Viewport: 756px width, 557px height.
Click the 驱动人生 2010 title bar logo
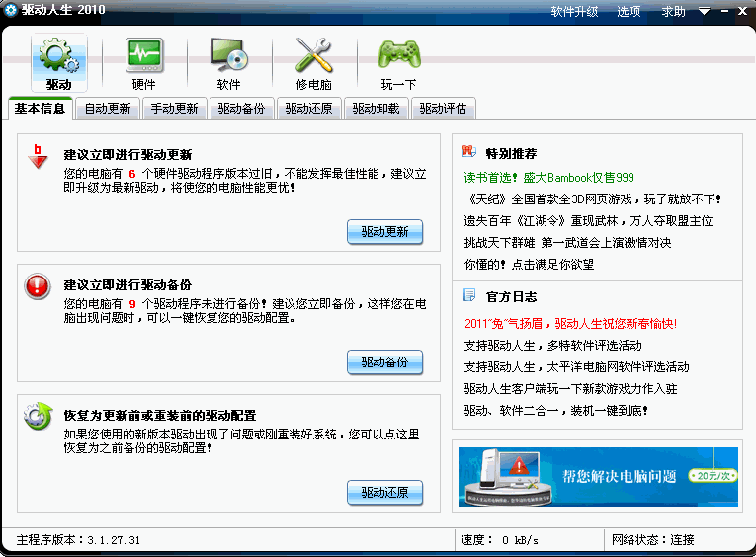click(11, 10)
